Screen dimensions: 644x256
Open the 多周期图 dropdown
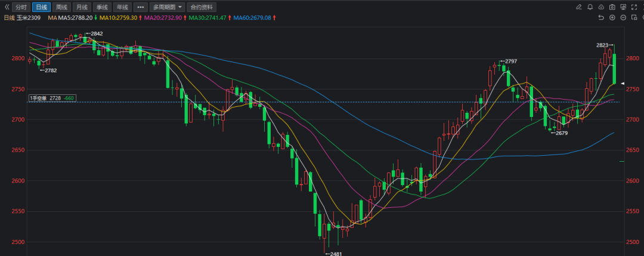(167, 7)
